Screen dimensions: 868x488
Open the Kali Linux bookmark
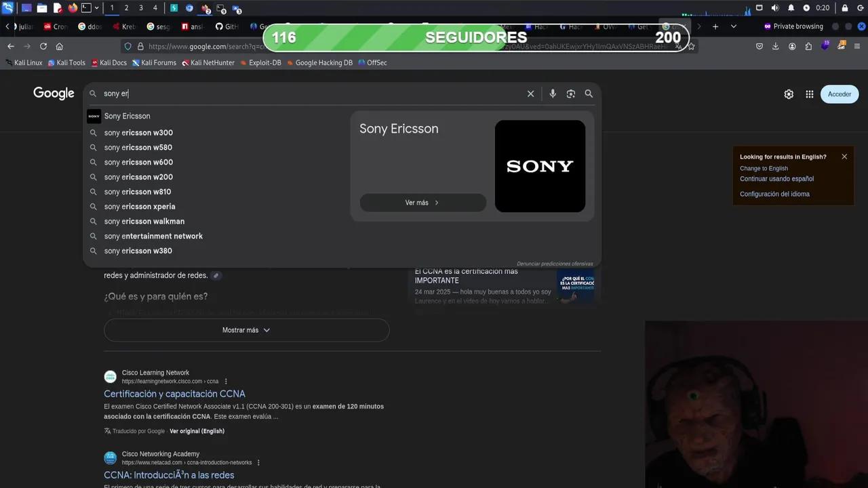23,62
